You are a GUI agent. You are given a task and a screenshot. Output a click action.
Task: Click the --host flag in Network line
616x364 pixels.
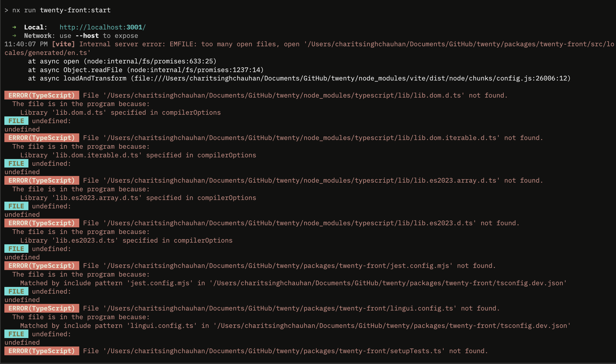[87, 36]
